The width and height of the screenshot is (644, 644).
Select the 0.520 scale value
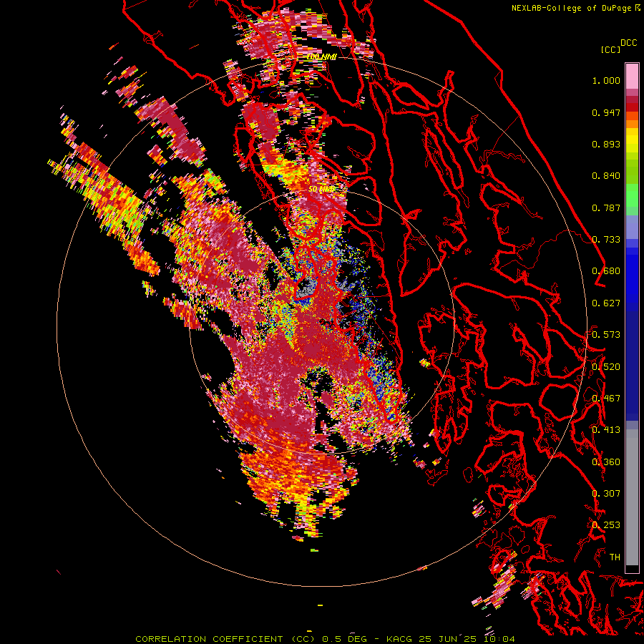606,367
